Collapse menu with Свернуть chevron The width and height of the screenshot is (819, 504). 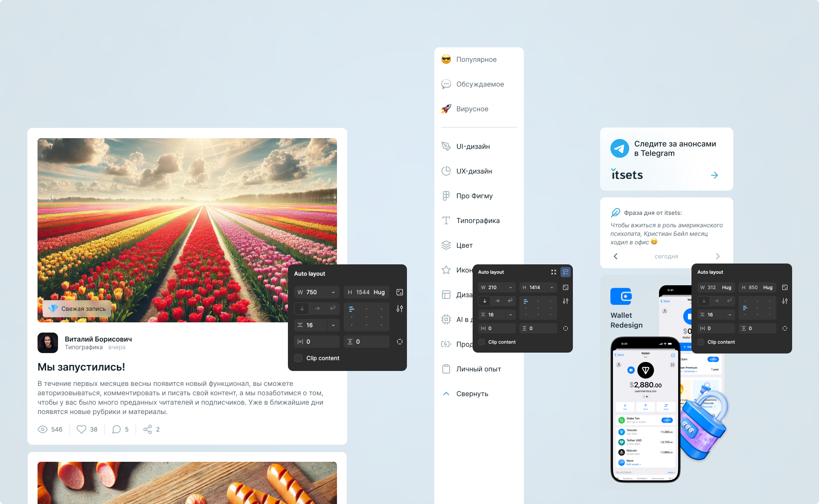pyautogui.click(x=446, y=394)
